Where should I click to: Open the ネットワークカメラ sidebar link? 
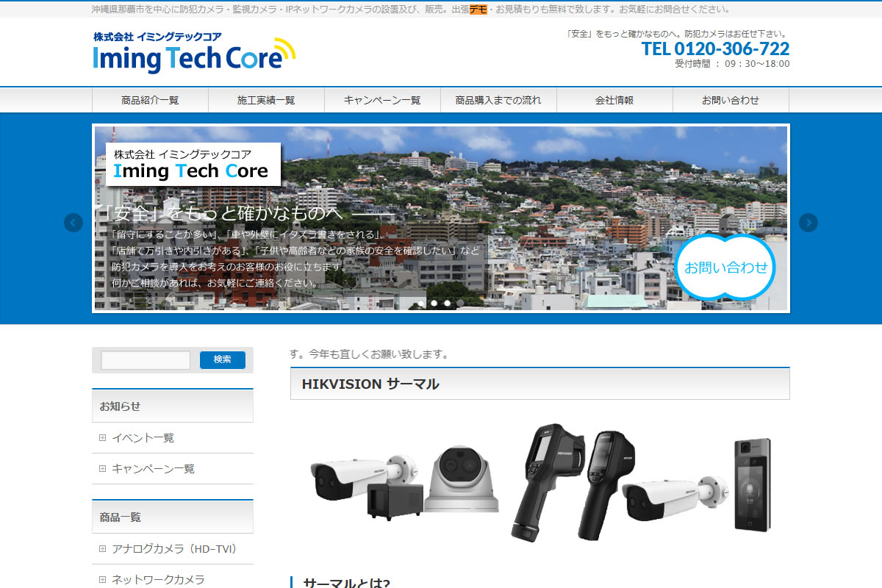point(158,580)
